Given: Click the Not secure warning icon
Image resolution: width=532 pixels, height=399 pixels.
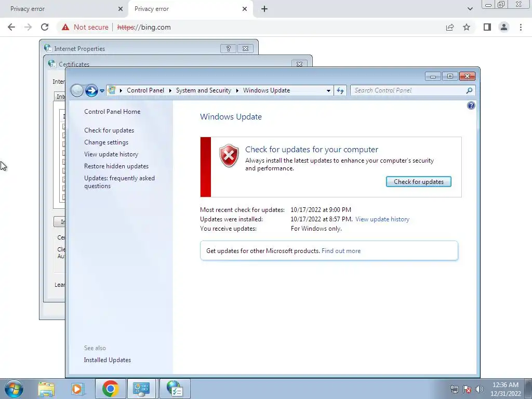Looking at the screenshot, I should point(65,27).
